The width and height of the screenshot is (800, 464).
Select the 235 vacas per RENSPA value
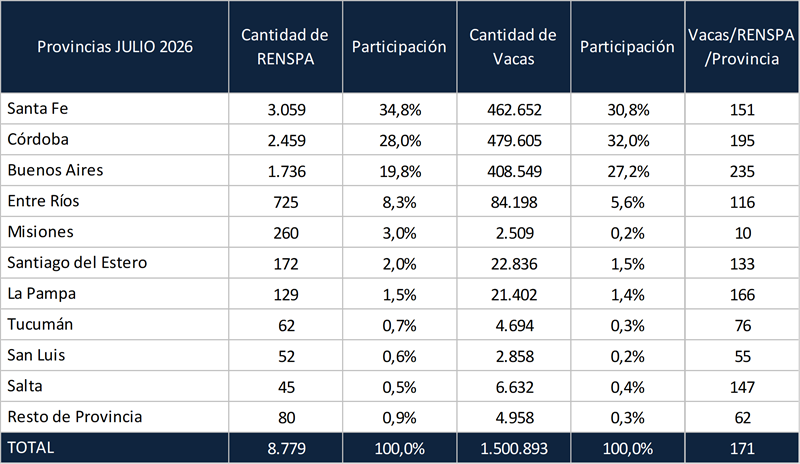pyautogui.click(x=742, y=171)
